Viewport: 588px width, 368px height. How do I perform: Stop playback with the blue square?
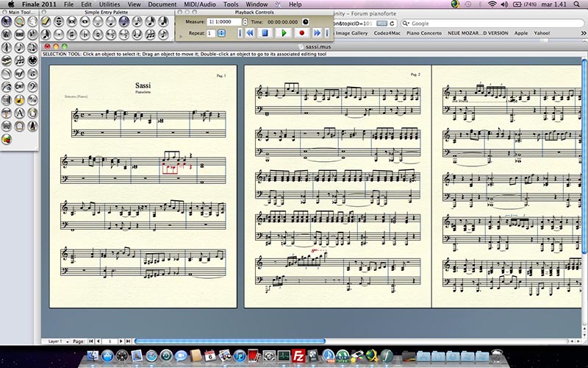(265, 33)
